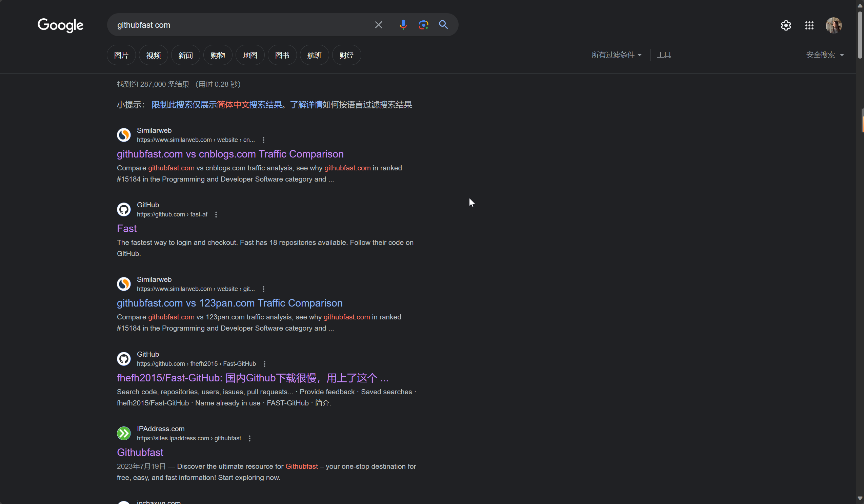864x504 pixels.
Task: Click inside the search input field
Action: [x=240, y=25]
